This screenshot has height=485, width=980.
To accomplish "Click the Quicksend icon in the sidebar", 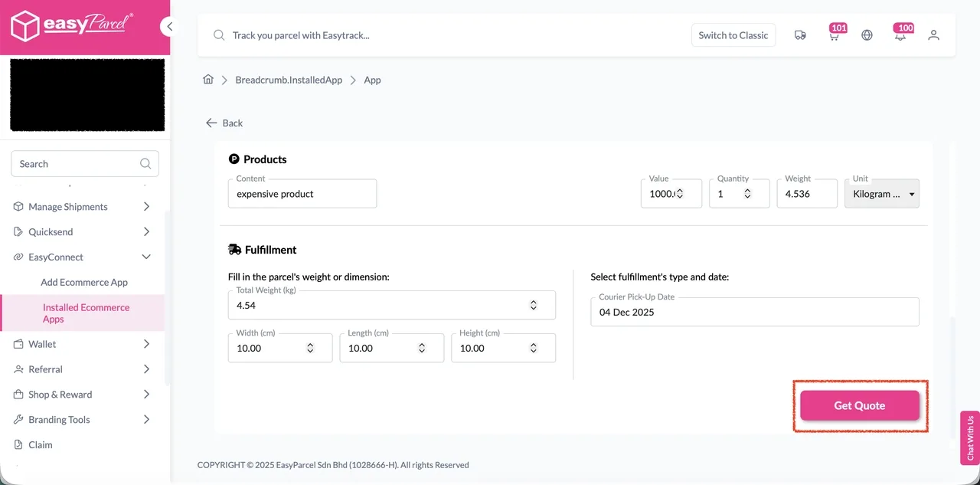I will tap(17, 231).
